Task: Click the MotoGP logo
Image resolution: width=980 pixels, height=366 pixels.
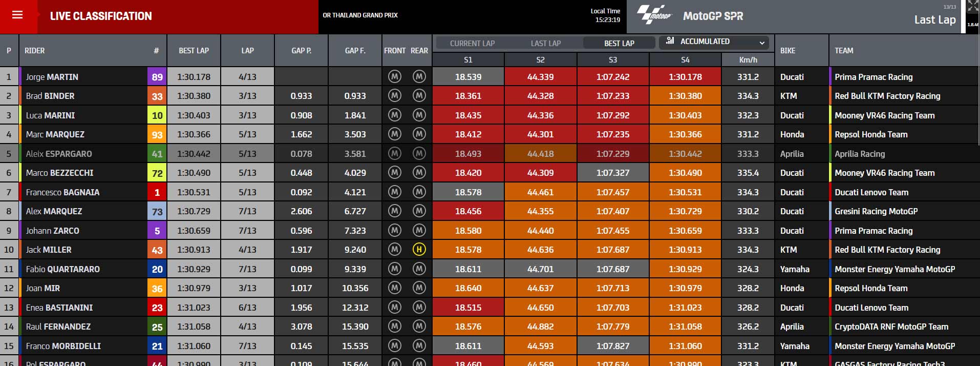Action: (x=655, y=15)
